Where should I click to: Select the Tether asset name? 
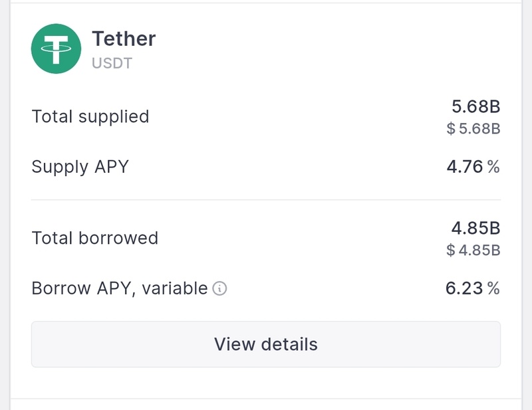point(124,39)
